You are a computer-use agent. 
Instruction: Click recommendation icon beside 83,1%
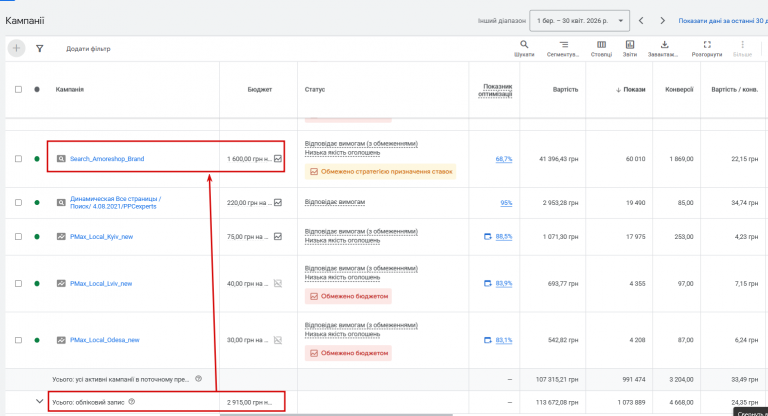click(487, 340)
